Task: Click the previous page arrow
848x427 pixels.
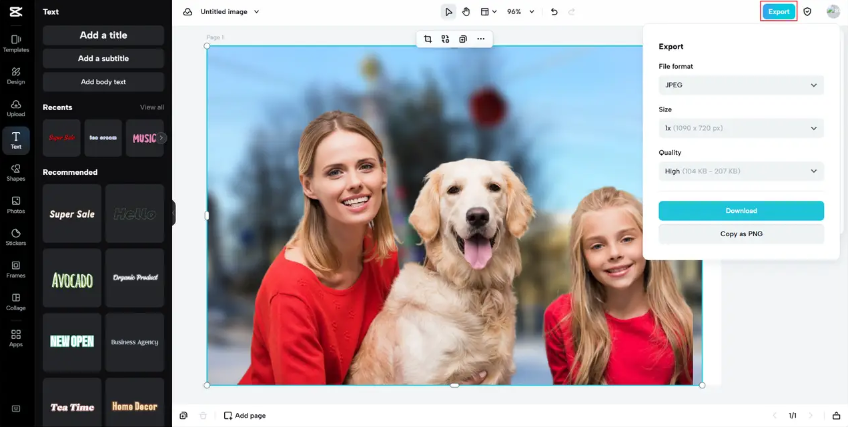Action: tap(774, 416)
